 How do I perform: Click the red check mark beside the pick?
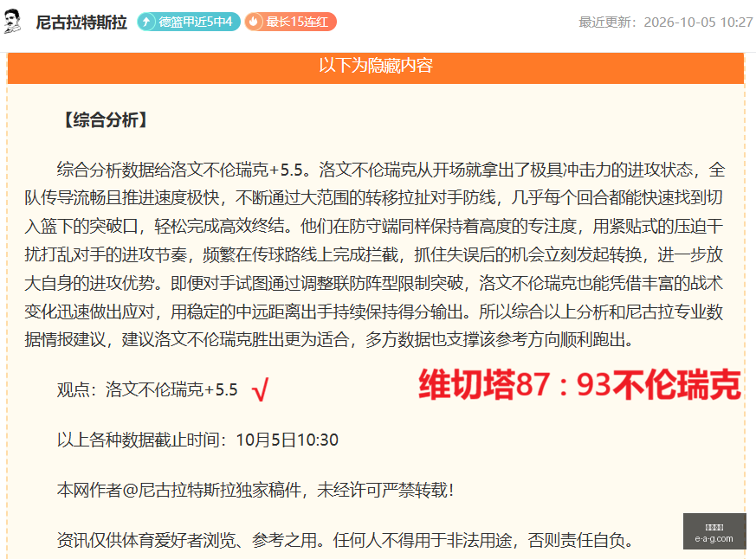click(261, 389)
